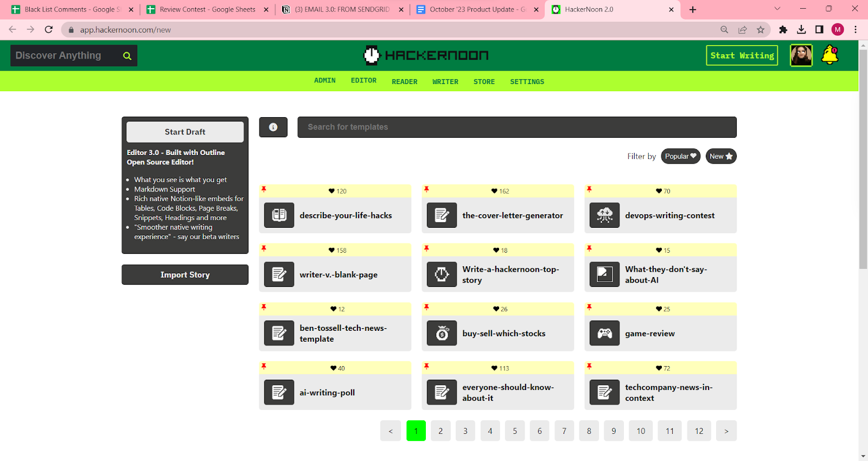This screenshot has height=461, width=868.
Task: Open the tab search dropdown chevron
Action: tap(777, 9)
